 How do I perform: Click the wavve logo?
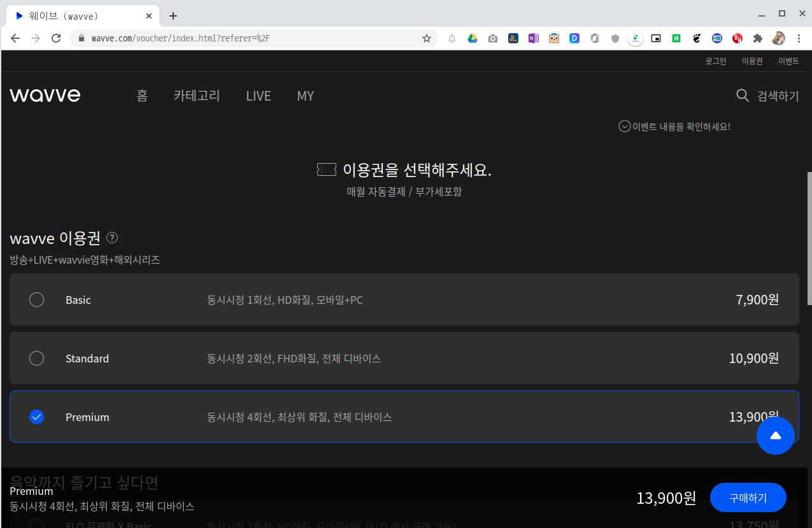[x=45, y=96]
